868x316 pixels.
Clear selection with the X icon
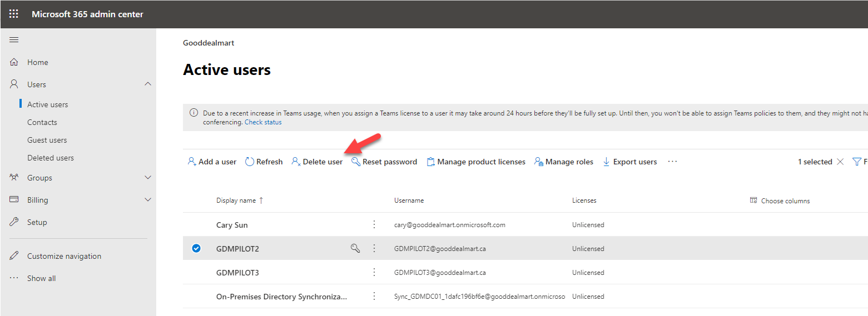pyautogui.click(x=840, y=162)
